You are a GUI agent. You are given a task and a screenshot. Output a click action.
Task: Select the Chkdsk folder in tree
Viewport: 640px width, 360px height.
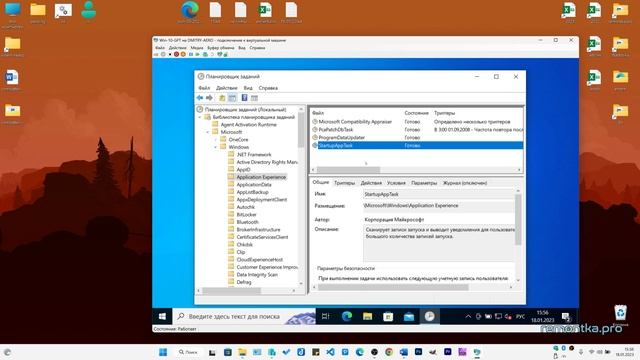(x=244, y=244)
